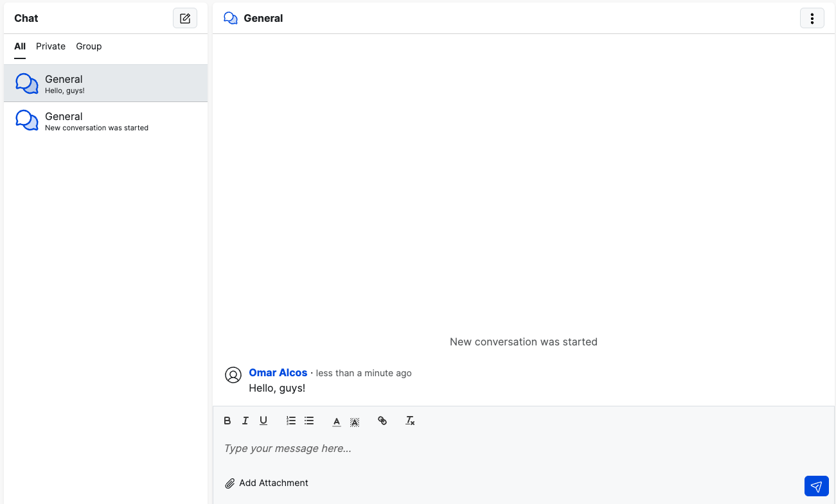Open the text color picker
Image resolution: width=836 pixels, height=504 pixels.
(337, 421)
